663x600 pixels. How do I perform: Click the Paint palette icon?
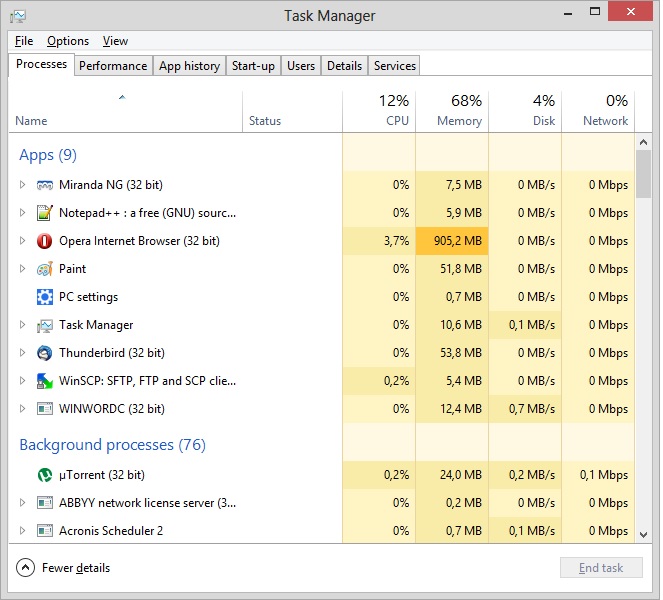point(44,269)
